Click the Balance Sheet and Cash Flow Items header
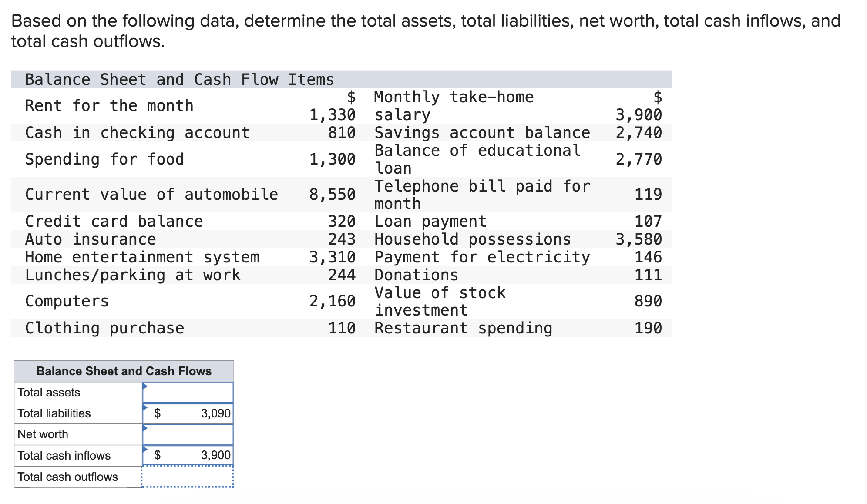 pos(178,79)
